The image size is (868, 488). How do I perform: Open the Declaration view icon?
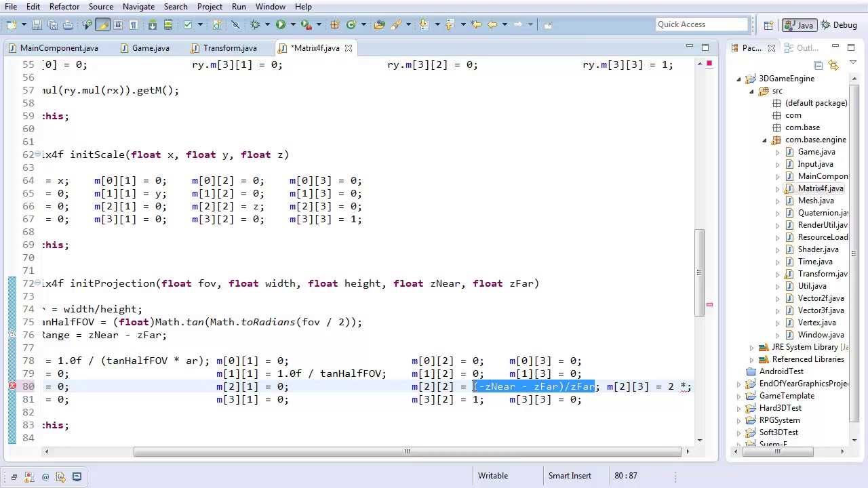[60, 477]
